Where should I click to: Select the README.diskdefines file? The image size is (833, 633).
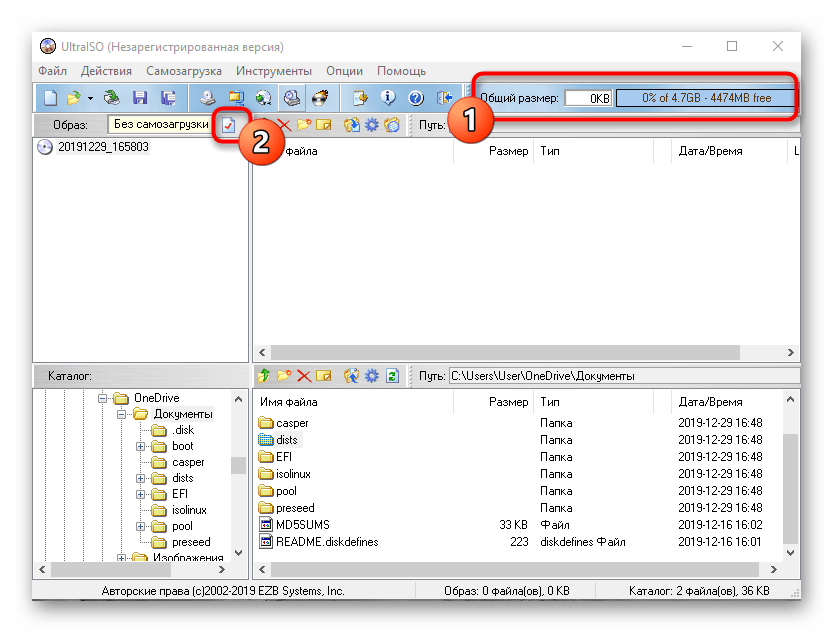(x=326, y=542)
